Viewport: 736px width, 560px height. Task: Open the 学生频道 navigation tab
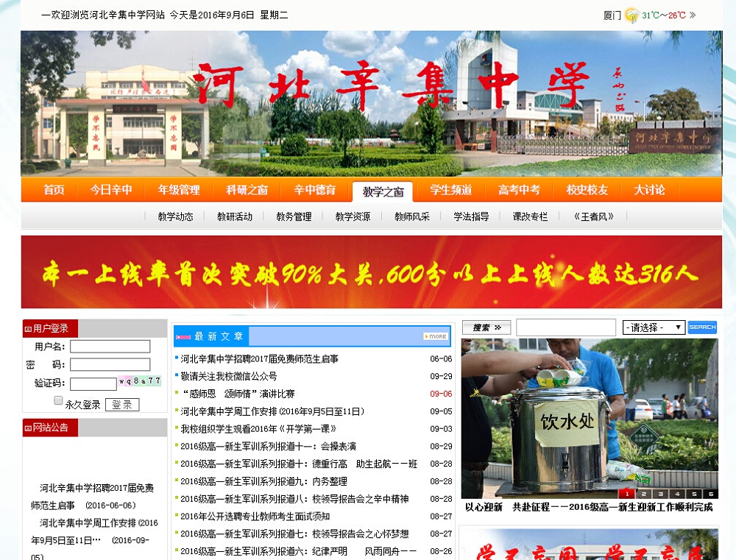pos(451,190)
